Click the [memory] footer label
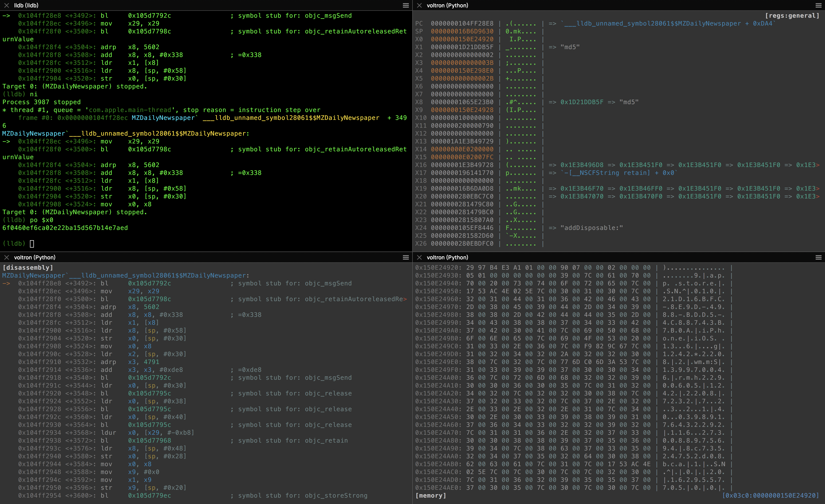Screen dimensions: 825x504 [431, 495]
